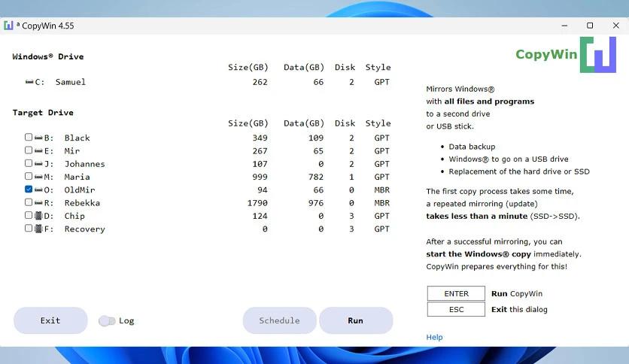This screenshot has height=364, width=629.
Task: Click the 'Windows® Drive' heading
Action: (48, 56)
